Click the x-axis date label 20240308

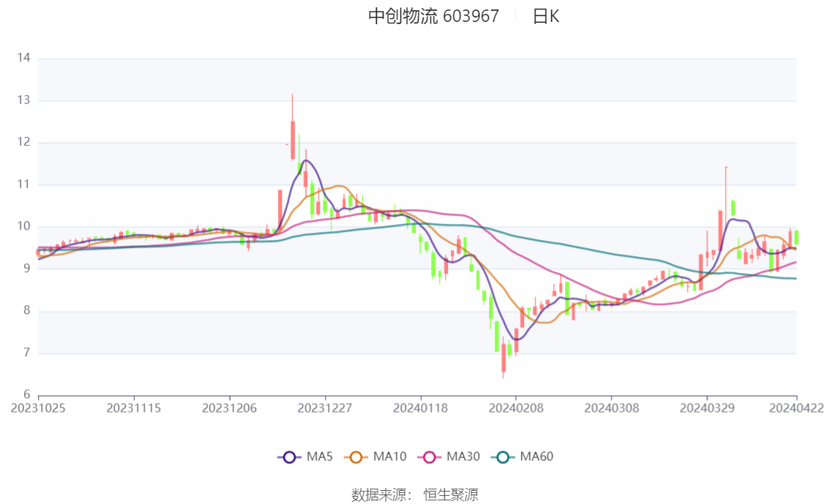(x=611, y=408)
